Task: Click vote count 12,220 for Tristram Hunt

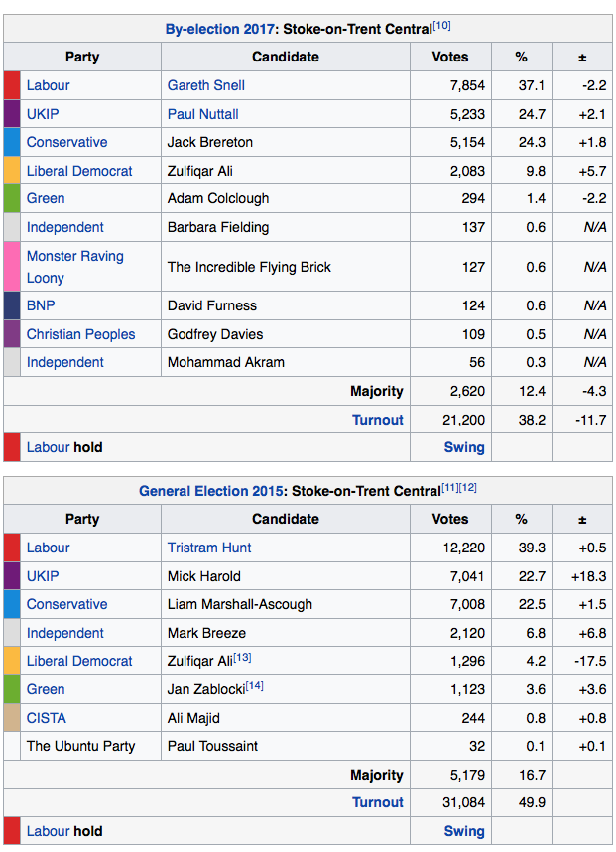Action: click(464, 548)
